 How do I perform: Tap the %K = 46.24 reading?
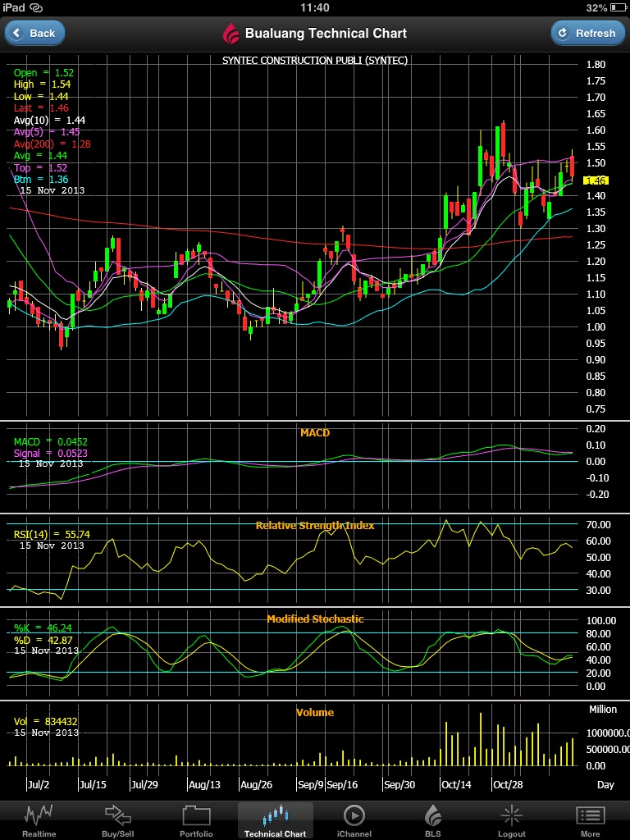coord(43,628)
